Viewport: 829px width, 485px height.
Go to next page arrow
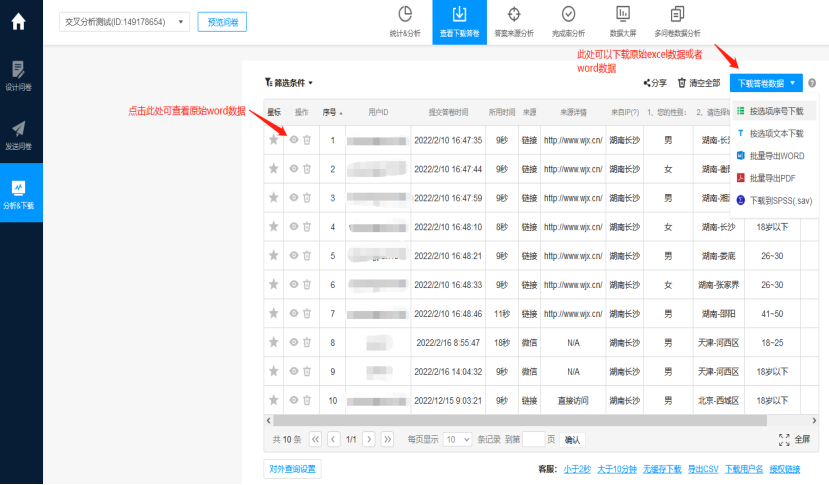coord(369,440)
